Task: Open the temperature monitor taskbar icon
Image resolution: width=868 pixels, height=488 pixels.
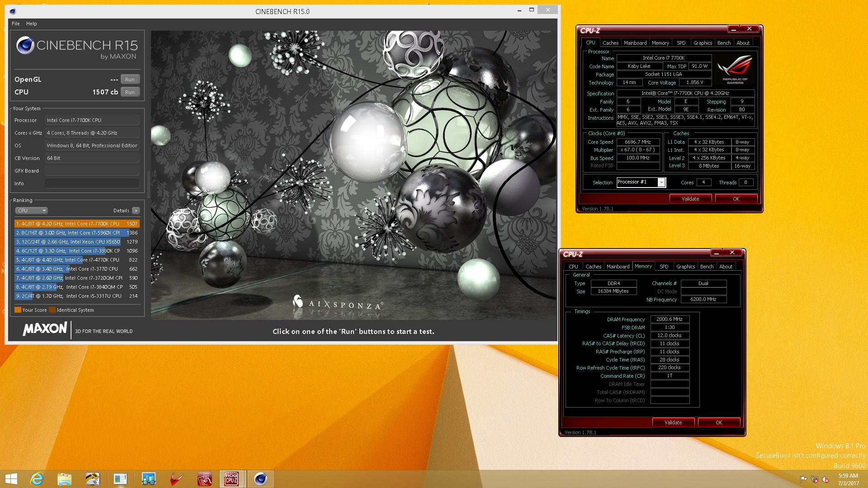Action: coord(93,479)
